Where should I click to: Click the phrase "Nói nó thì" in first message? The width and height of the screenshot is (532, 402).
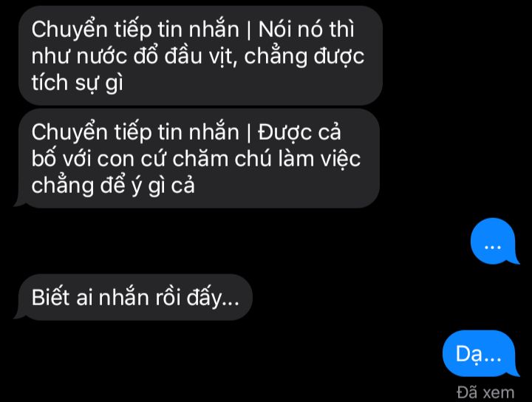(306, 29)
